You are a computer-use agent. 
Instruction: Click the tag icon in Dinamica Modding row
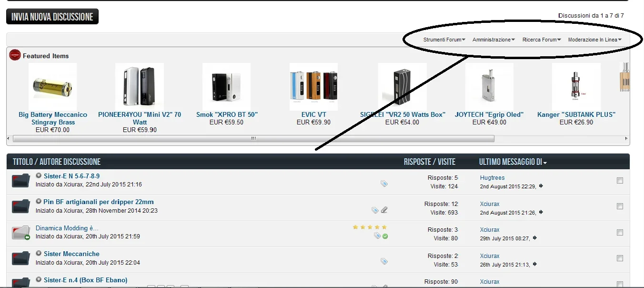click(377, 236)
